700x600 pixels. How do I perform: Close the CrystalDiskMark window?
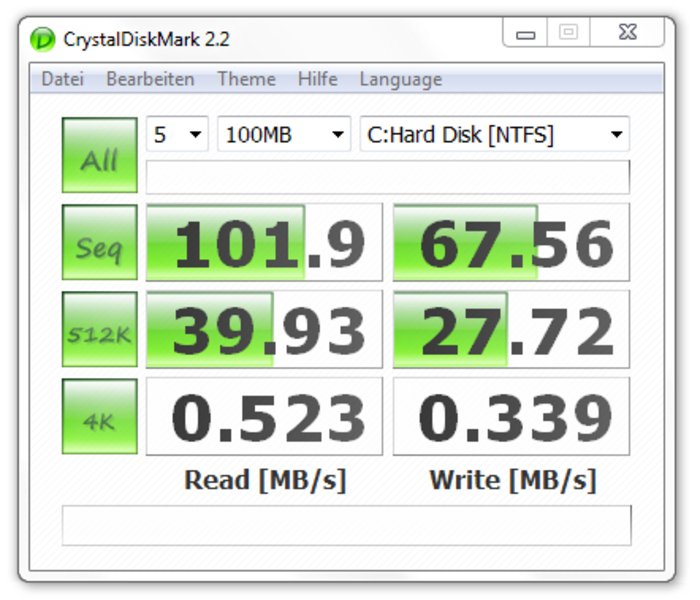coord(627,32)
